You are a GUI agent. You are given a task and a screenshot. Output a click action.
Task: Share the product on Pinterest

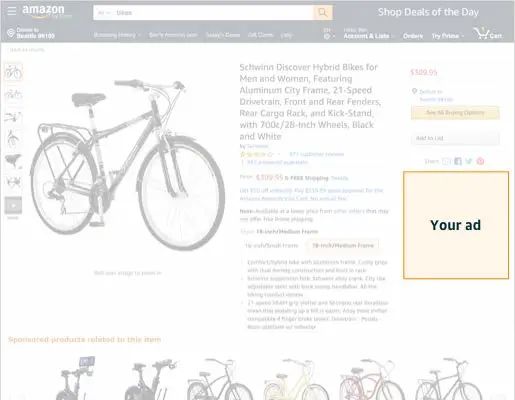click(x=480, y=161)
